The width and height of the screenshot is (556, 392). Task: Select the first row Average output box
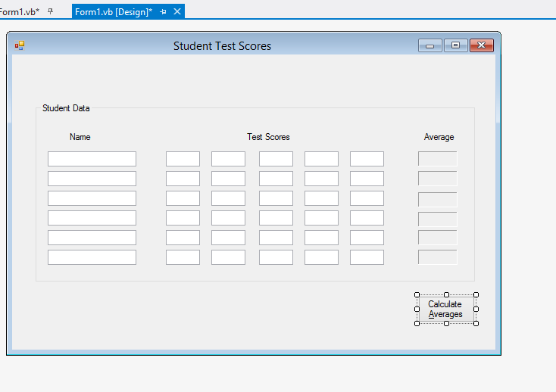pyautogui.click(x=438, y=159)
